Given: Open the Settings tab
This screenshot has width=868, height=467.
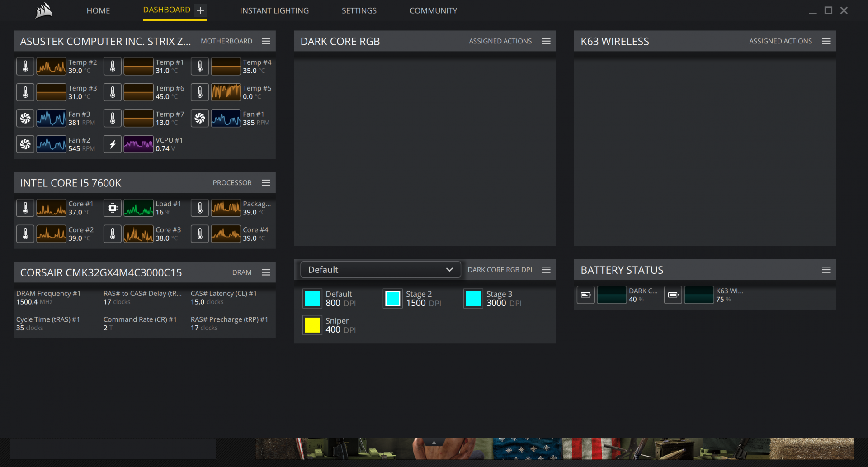Looking at the screenshot, I should click(359, 10).
